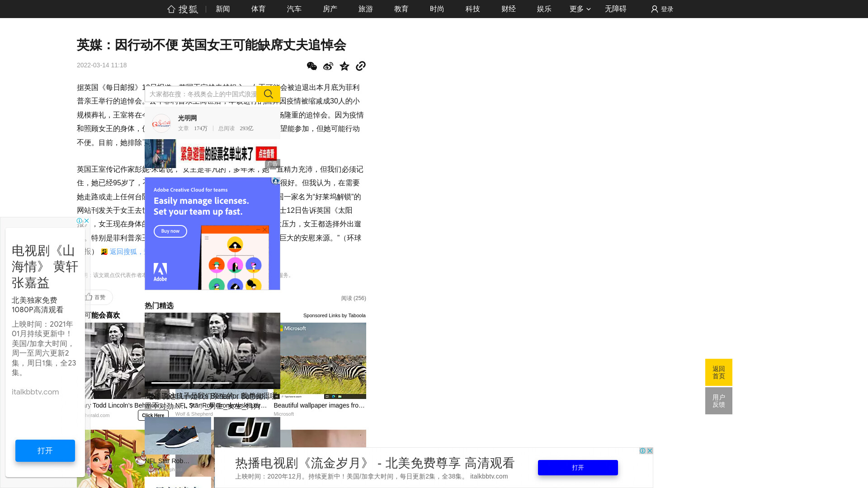
Task: Click 登录 login link
Action: (x=667, y=9)
